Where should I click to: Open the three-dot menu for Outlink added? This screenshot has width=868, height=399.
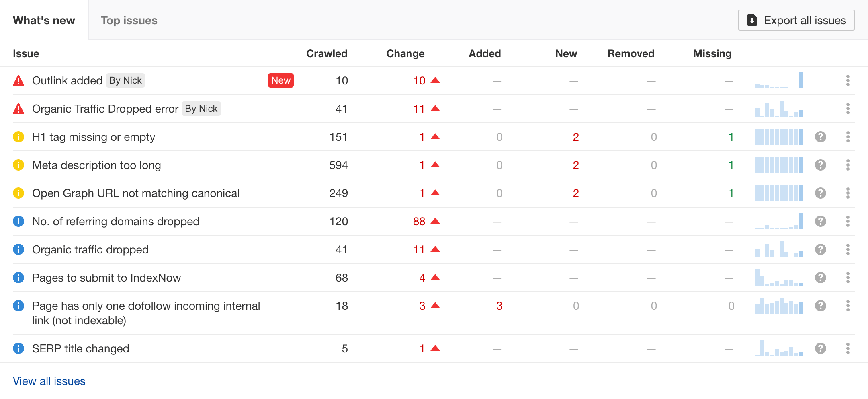[x=848, y=80]
